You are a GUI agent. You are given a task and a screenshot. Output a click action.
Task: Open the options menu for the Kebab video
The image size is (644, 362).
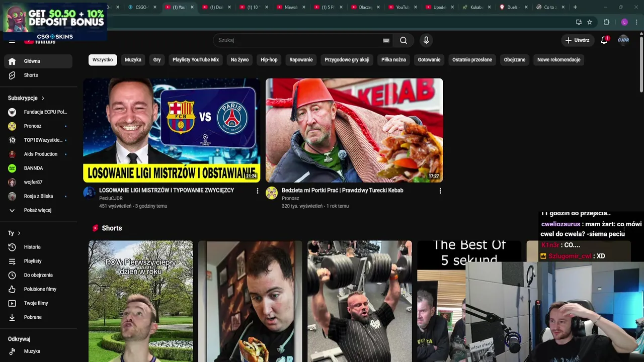pyautogui.click(x=440, y=191)
